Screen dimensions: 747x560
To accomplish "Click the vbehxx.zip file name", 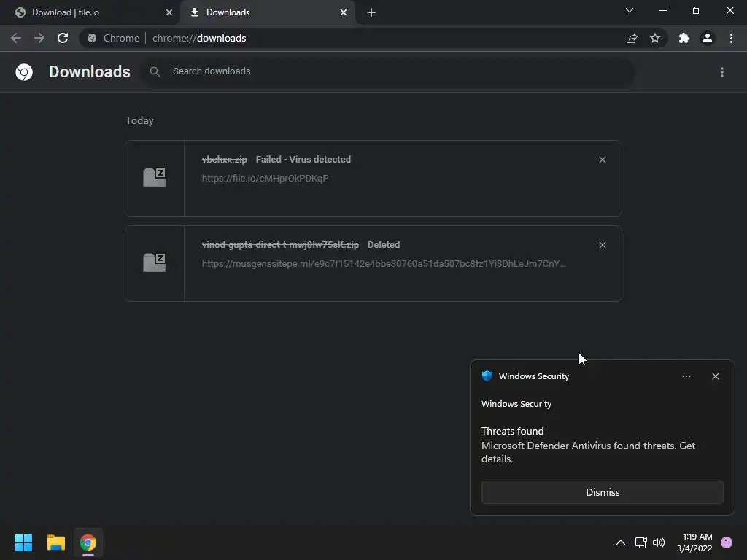I will click(x=225, y=160).
